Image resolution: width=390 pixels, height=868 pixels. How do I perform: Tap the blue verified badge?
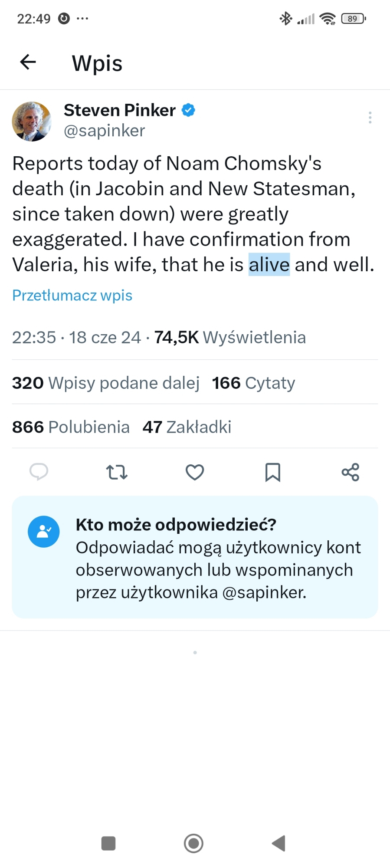[x=188, y=110]
